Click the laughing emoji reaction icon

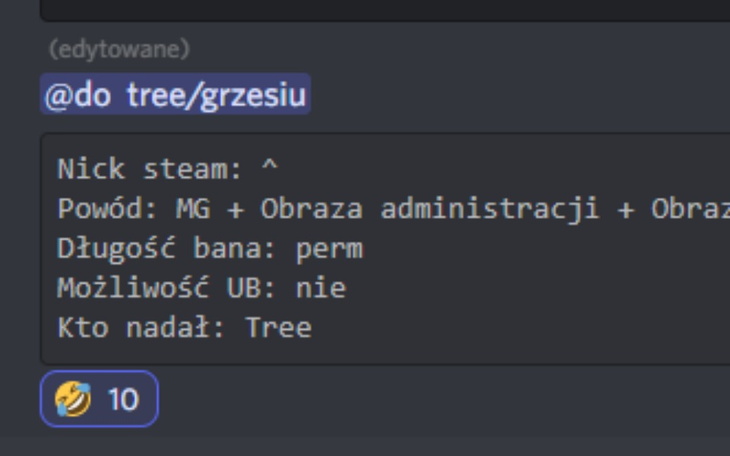[73, 400]
